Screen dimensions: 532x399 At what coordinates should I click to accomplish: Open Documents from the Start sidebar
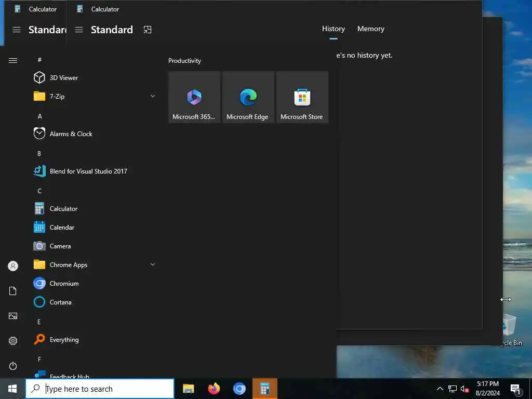point(13,291)
